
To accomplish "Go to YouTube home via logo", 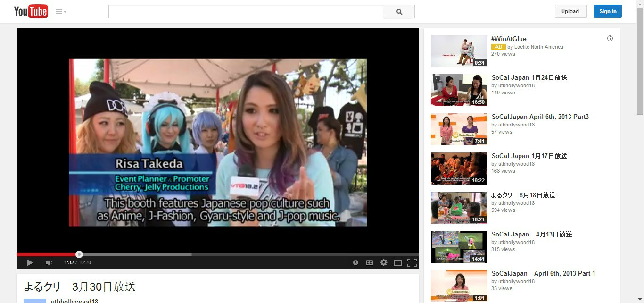I will tap(31, 11).
